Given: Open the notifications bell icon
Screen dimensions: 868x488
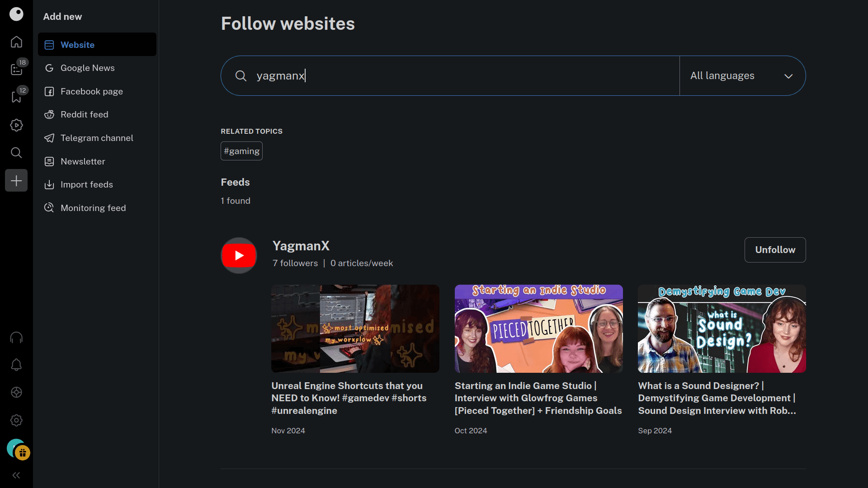Looking at the screenshot, I should pos(16,365).
